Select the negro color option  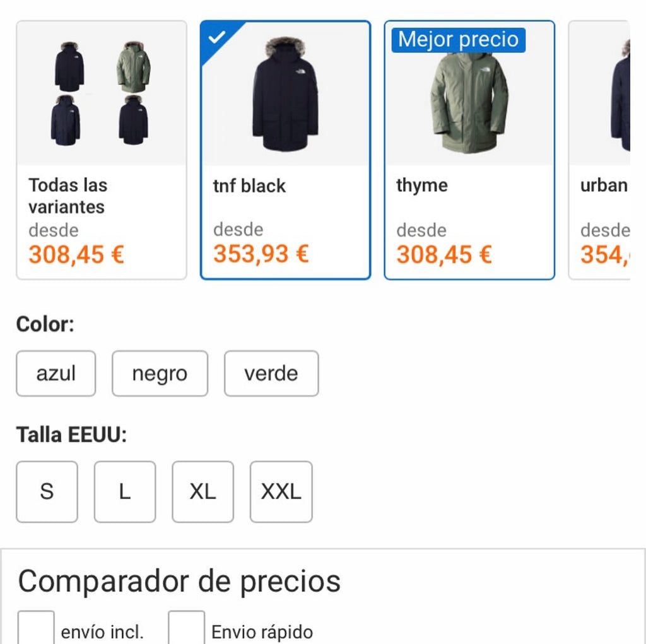coord(160,373)
